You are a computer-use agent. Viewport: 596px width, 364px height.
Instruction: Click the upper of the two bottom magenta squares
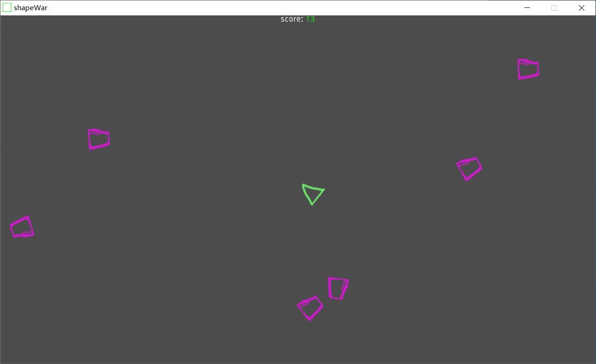click(338, 288)
